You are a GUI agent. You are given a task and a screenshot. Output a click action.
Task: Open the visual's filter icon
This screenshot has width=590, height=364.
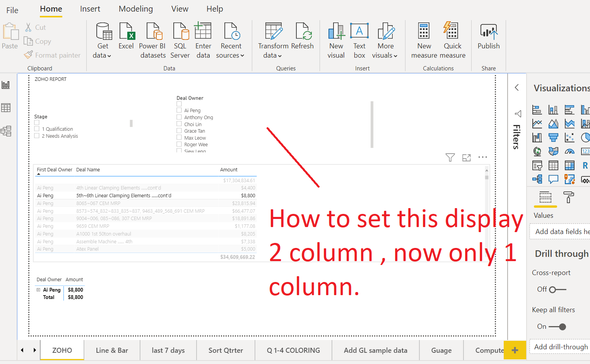[450, 157]
